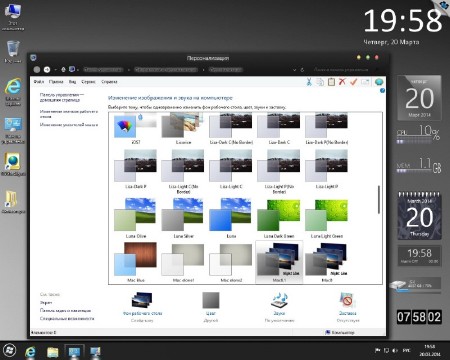This screenshot has height=360, width=450.
Task: Select the Liza Dark P theme
Action: pos(136,169)
